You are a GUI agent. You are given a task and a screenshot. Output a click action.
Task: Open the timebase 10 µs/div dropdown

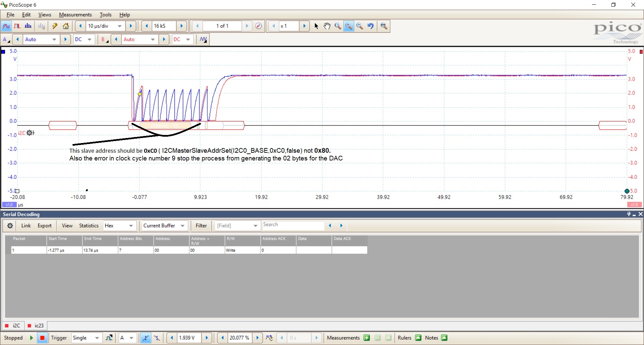[119, 26]
